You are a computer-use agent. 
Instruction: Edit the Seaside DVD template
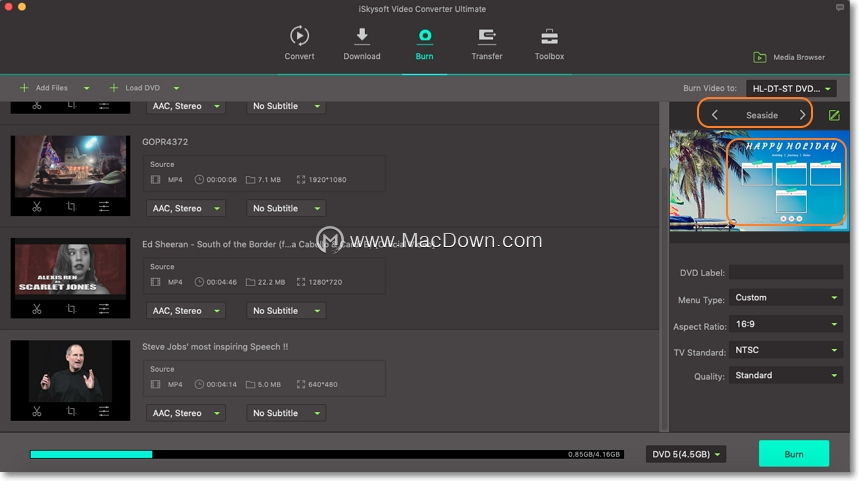coord(834,115)
